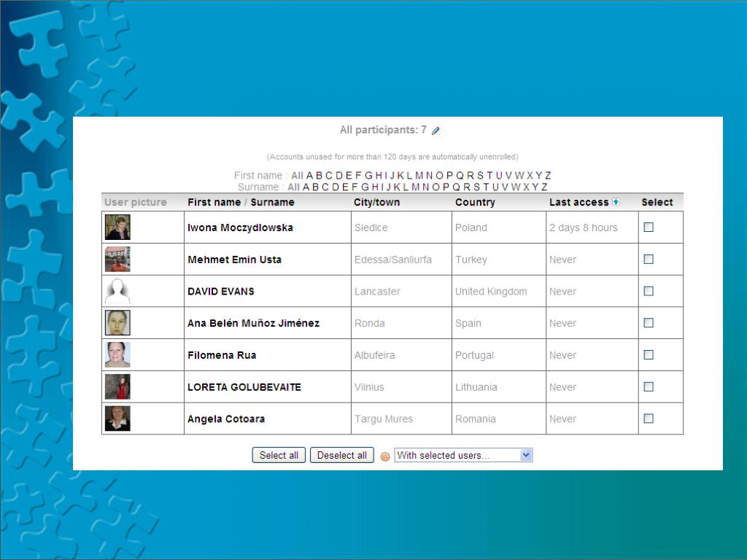Screen dimensions: 747x560
Task: Click the Poland country cell
Action: coord(471,227)
